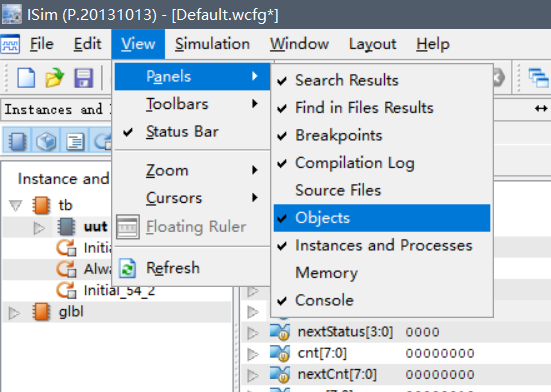Toggle Instances and Processes panel
Image resolution: width=551 pixels, height=392 pixels.
pos(382,246)
